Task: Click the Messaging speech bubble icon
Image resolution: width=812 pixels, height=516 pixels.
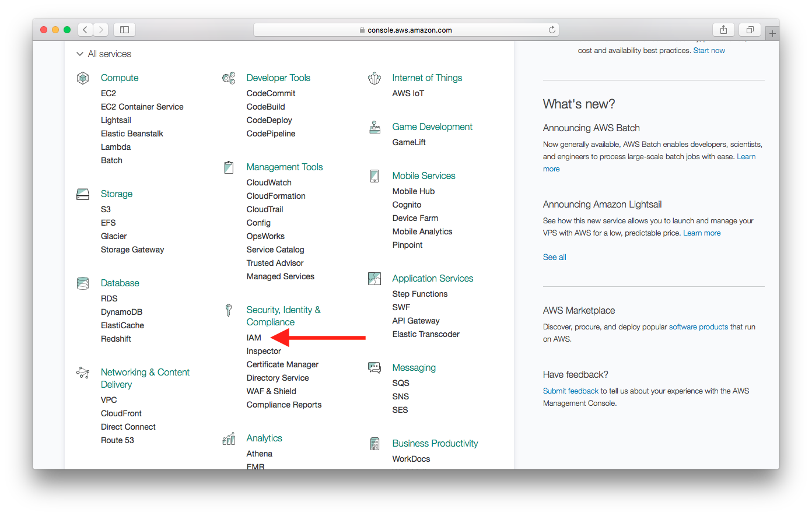Action: click(374, 367)
